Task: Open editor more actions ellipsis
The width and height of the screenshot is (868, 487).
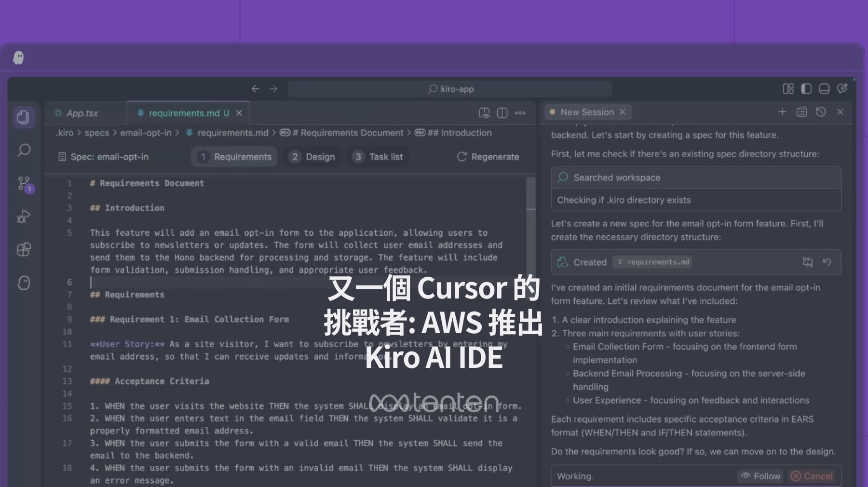Action: 520,113
